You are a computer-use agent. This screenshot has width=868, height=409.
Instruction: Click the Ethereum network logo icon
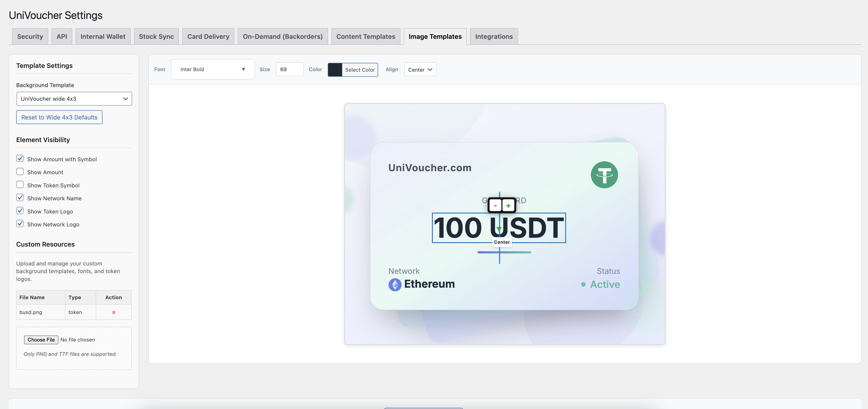[395, 285]
